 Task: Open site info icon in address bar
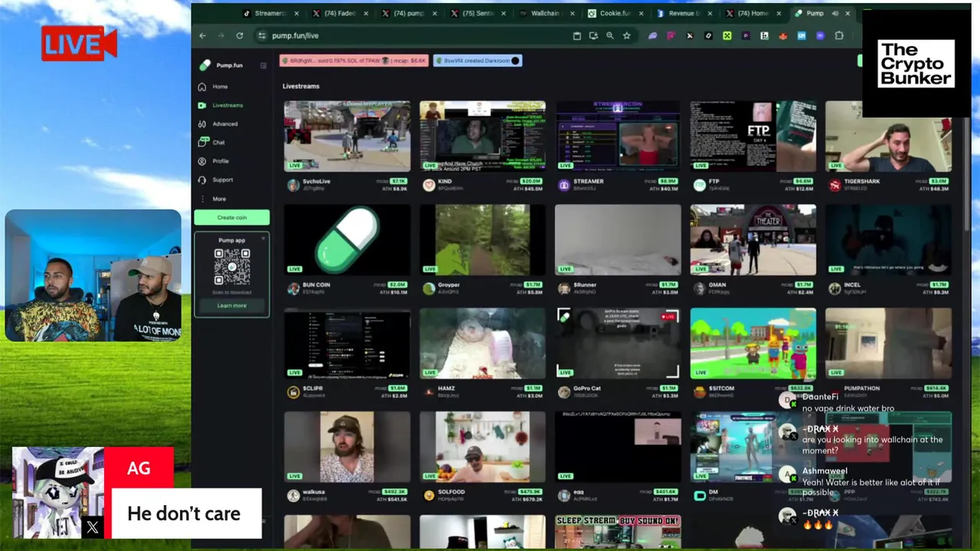pyautogui.click(x=262, y=35)
